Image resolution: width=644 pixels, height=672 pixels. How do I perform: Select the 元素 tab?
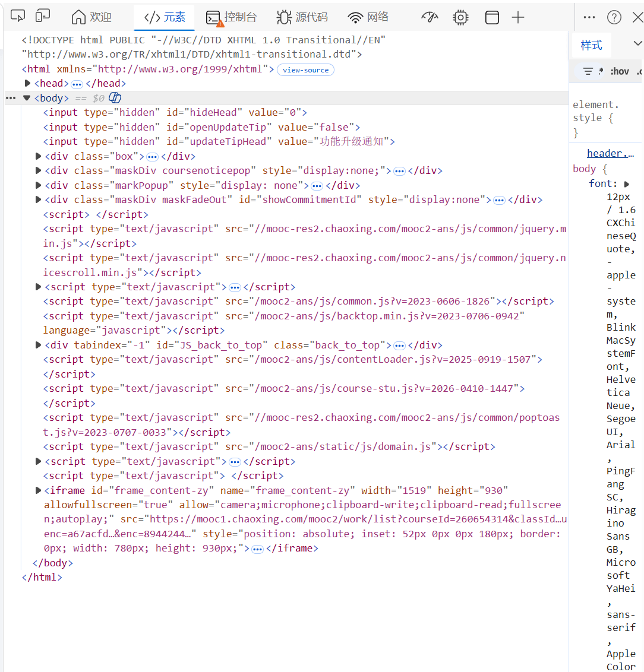165,17
